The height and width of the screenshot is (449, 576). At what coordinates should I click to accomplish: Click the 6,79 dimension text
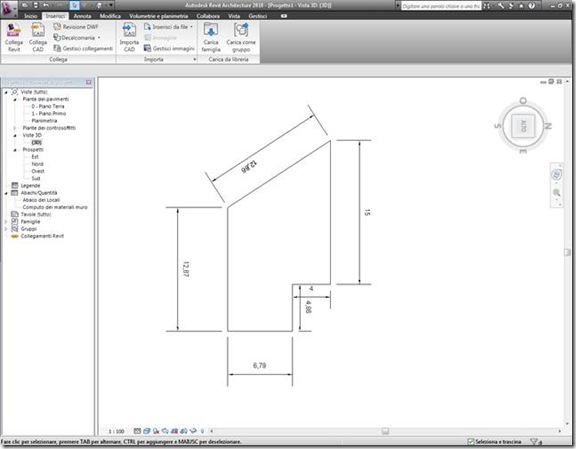coord(259,366)
